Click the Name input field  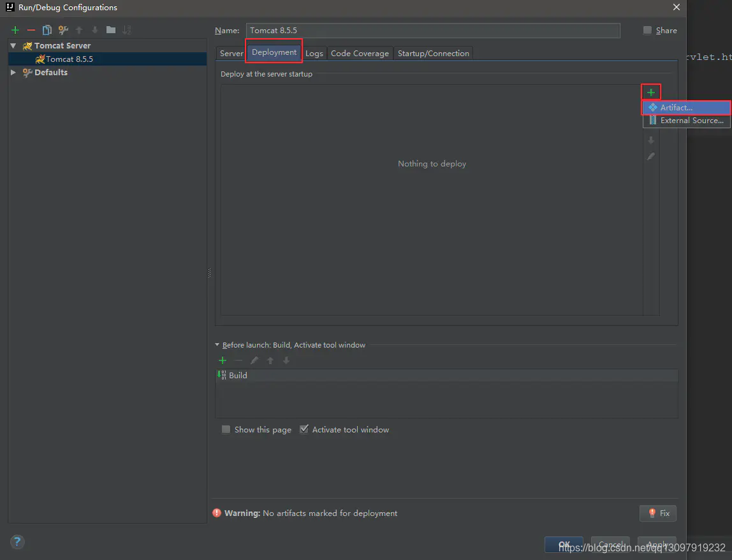click(433, 31)
